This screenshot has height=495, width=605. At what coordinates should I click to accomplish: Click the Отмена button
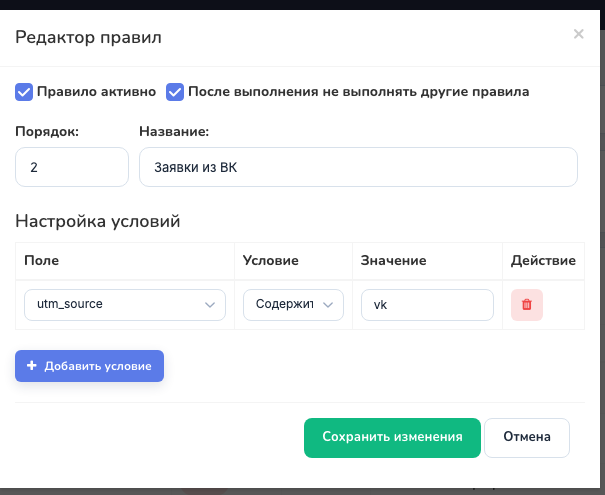(x=527, y=438)
